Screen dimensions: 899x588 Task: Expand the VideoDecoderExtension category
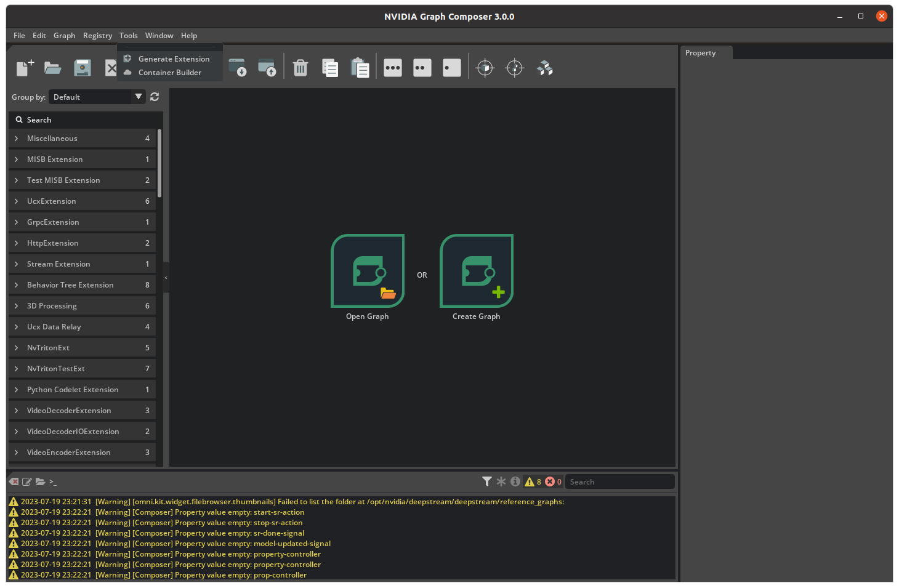point(83,411)
